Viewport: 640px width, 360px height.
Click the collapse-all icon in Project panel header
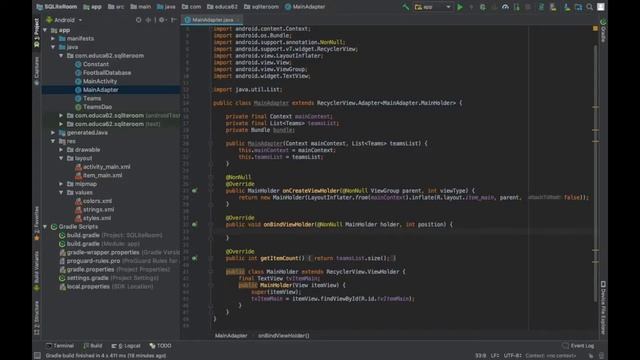[148, 20]
